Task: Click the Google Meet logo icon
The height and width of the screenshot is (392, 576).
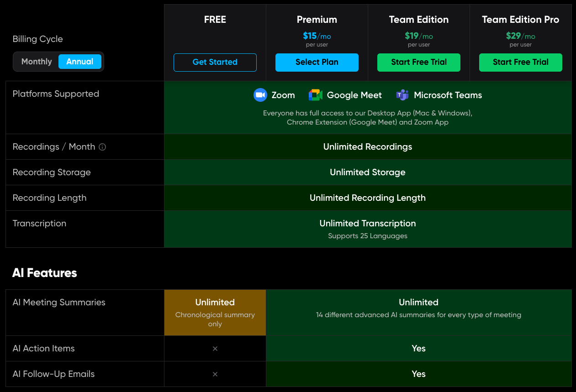Action: click(316, 95)
